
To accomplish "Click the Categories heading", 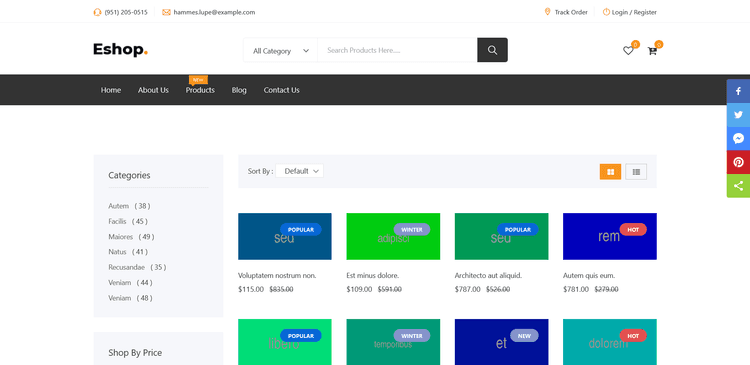I will click(129, 176).
